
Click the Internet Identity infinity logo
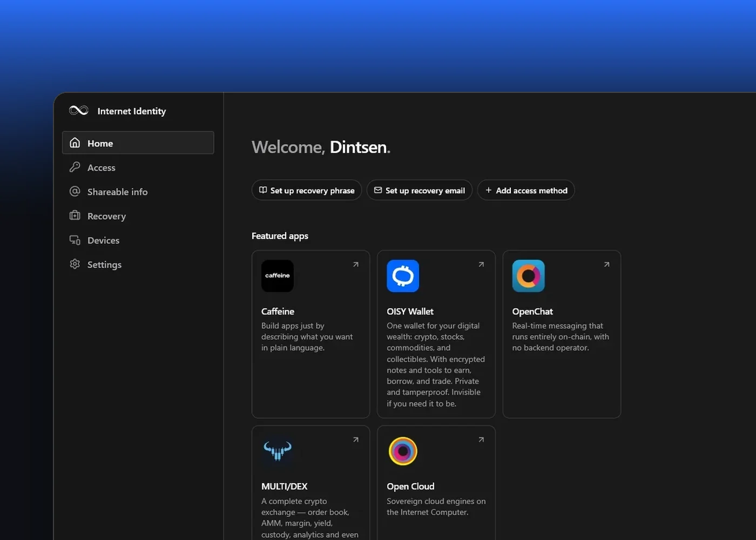click(79, 111)
